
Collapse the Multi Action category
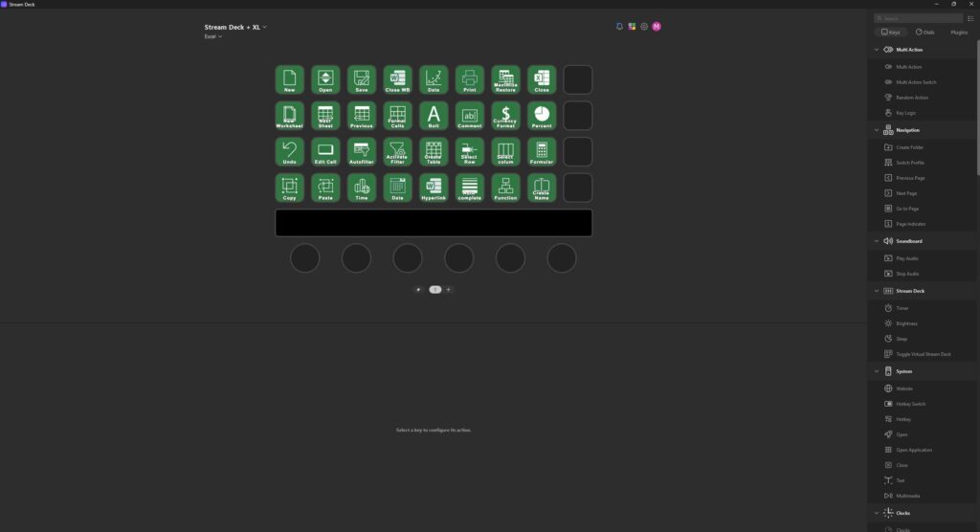(x=877, y=50)
